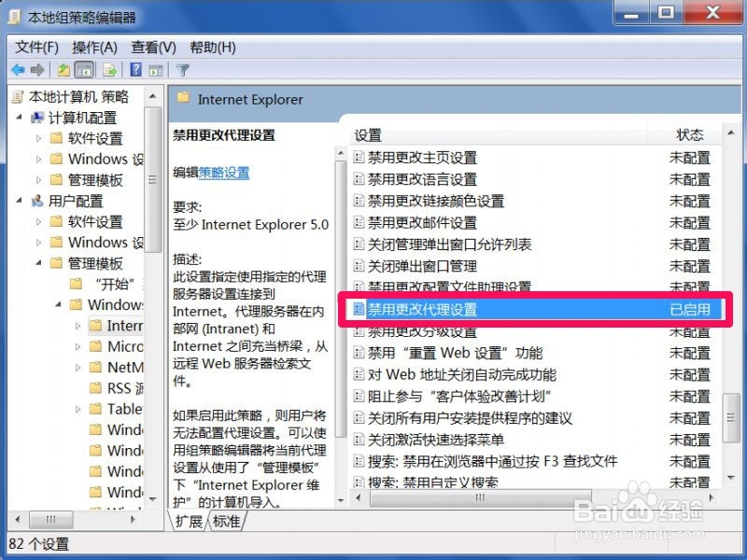The width and height of the screenshot is (747, 560).
Task: Expand the Tablet tree node arrow
Action: coord(78,409)
